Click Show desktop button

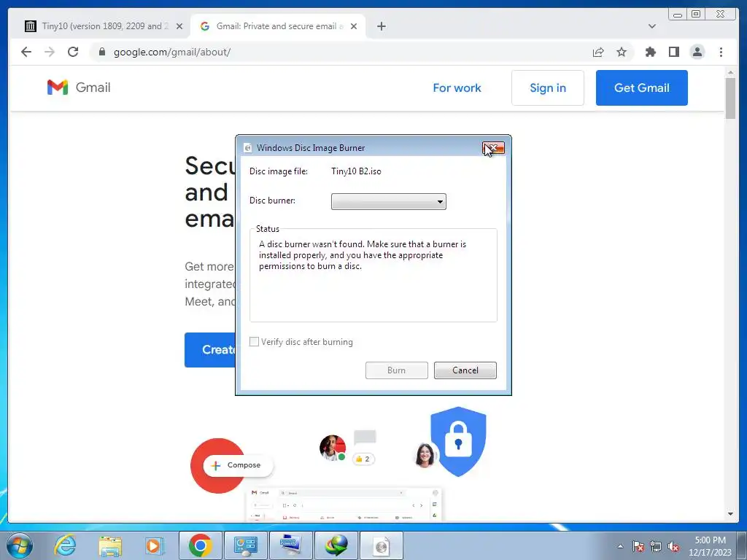click(x=742, y=545)
